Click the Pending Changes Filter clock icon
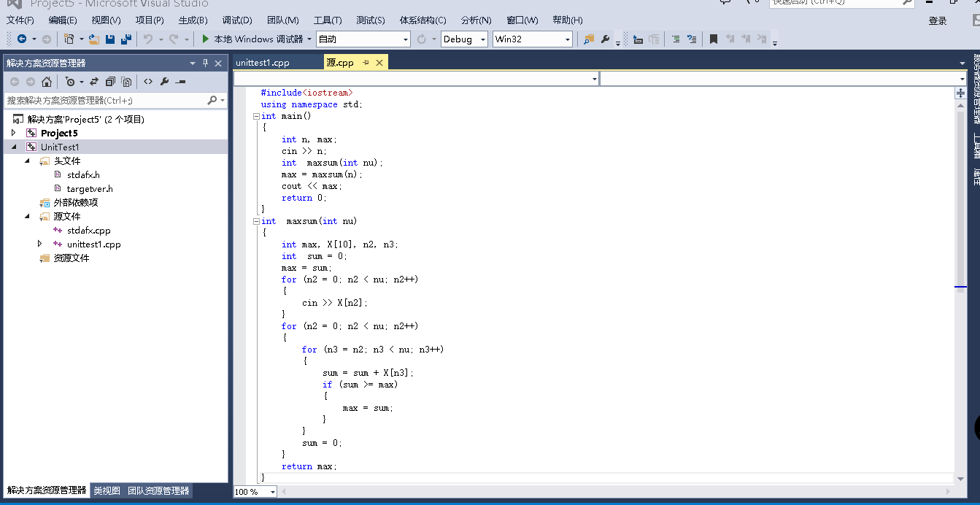This screenshot has height=505, width=980. click(x=70, y=82)
